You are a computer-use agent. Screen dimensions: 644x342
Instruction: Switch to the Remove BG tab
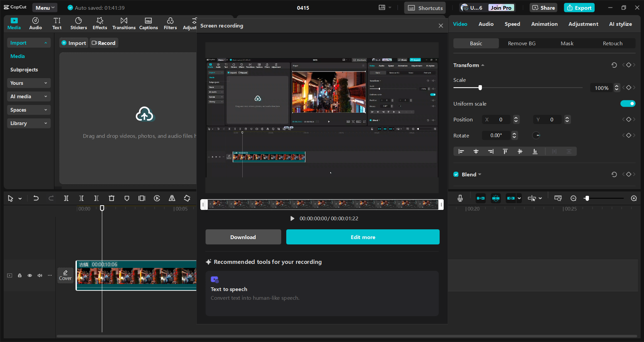click(x=521, y=43)
